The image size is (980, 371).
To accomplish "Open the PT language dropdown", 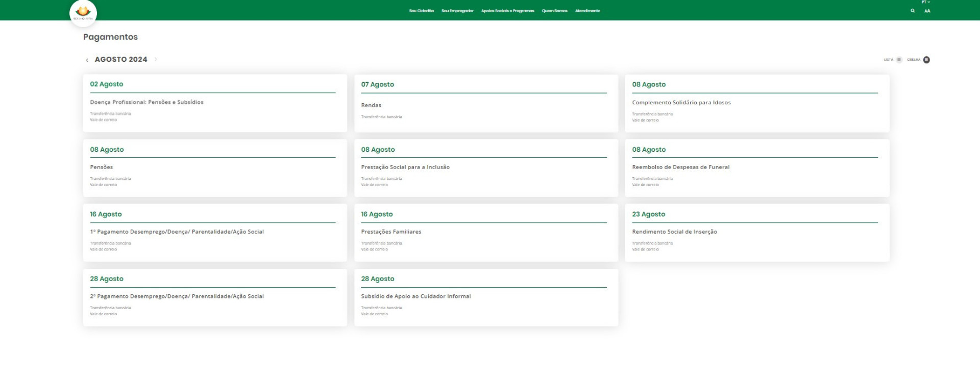I will coord(926,2).
